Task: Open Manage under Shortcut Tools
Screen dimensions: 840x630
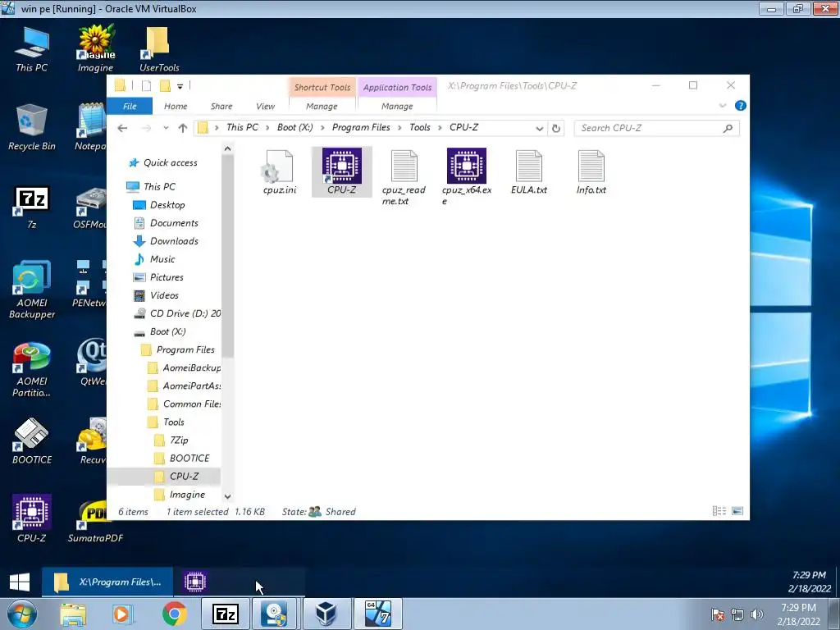Action: point(322,106)
